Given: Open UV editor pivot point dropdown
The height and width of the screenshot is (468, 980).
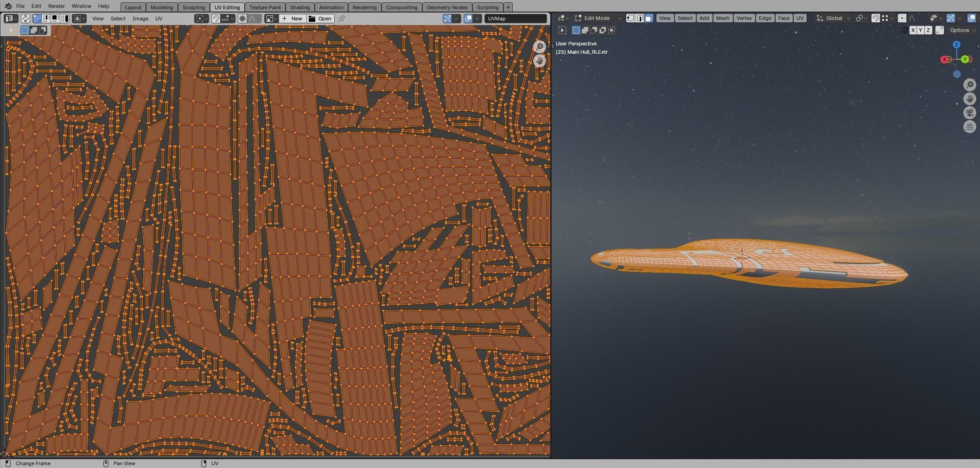Looking at the screenshot, I should tap(202, 19).
